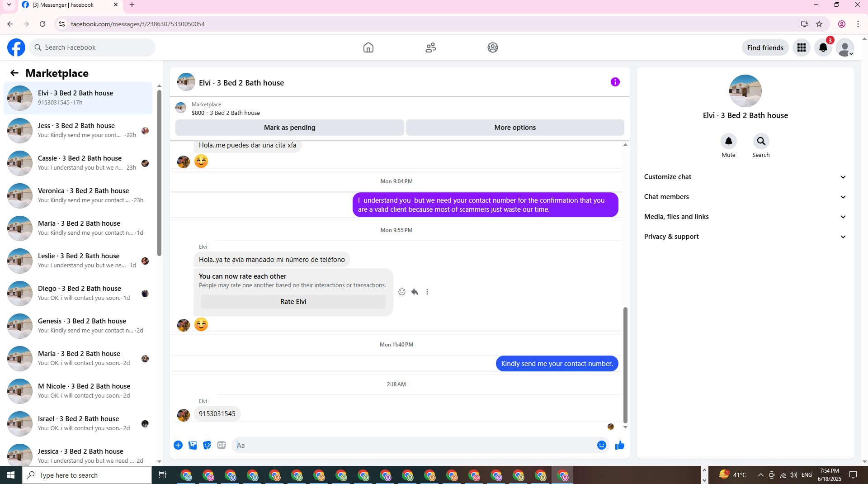This screenshot has width=868, height=484.
Task: Open the notifications bell with 3 alerts
Action: [823, 47]
